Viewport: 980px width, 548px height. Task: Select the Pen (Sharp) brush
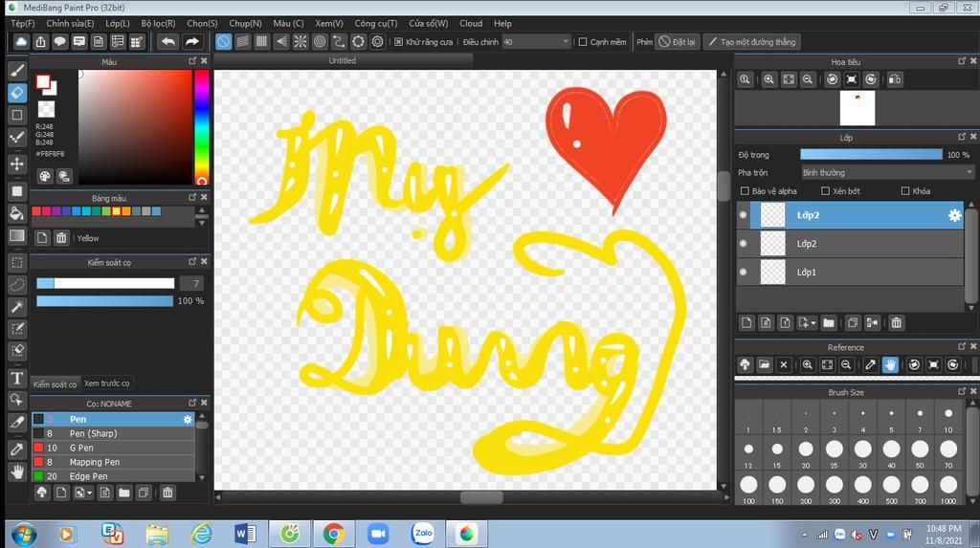(113, 433)
